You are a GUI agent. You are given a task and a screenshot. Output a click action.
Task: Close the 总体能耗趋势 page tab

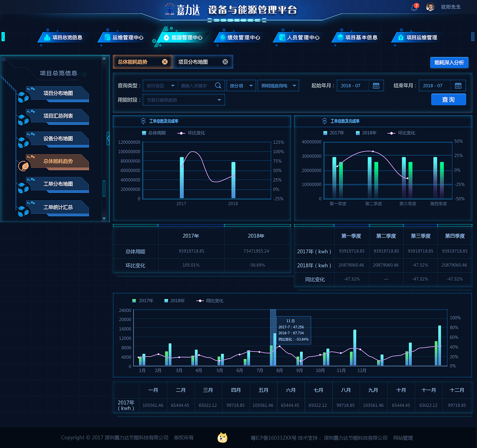pos(165,62)
